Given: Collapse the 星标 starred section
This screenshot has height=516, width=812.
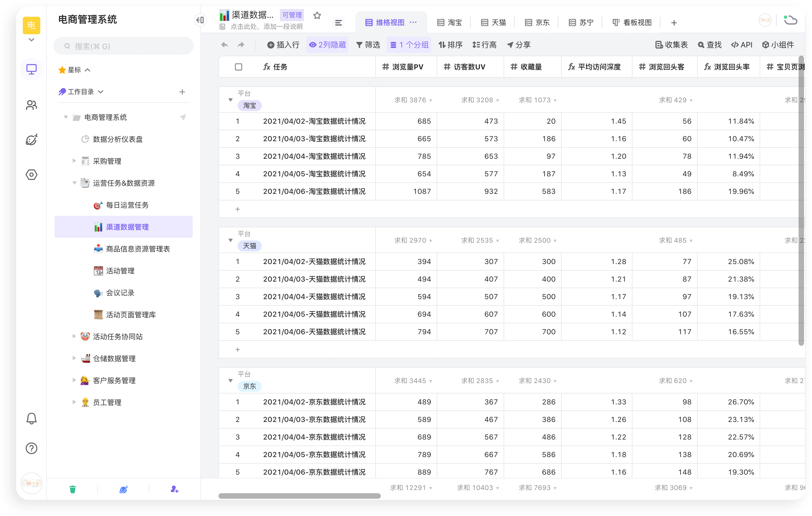Looking at the screenshot, I should 88,70.
